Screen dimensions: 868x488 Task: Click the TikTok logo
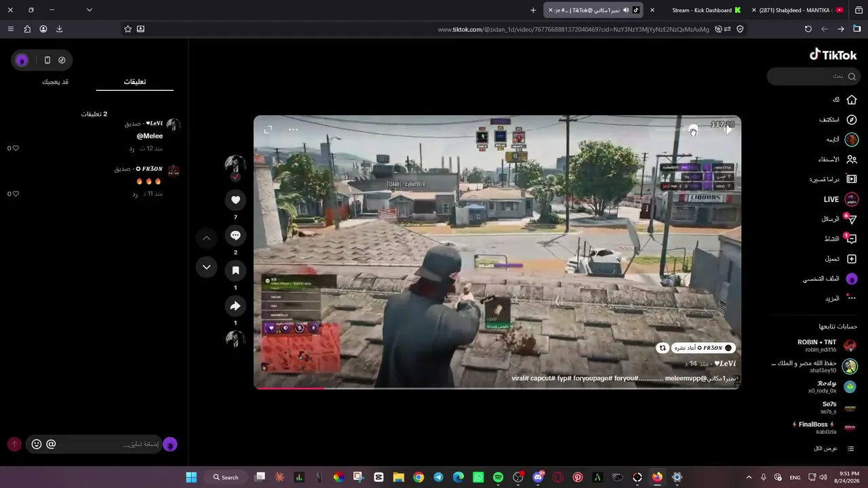[833, 55]
